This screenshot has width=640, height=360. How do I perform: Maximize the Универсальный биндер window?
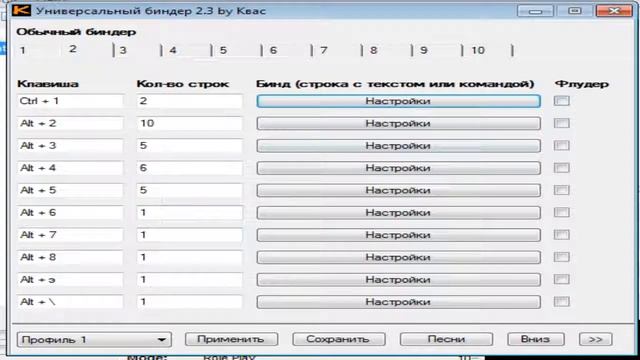click(575, 11)
